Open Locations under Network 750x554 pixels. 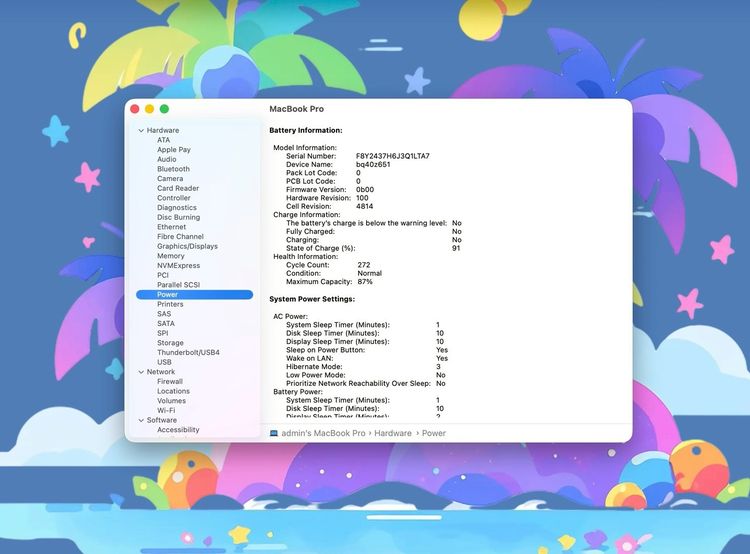pyautogui.click(x=173, y=391)
